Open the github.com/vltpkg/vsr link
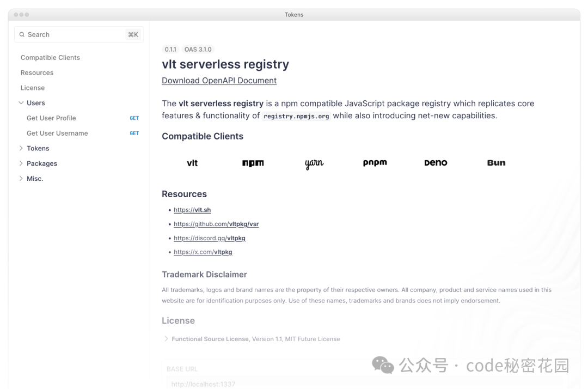The width and height of the screenshot is (588, 389). coord(216,224)
